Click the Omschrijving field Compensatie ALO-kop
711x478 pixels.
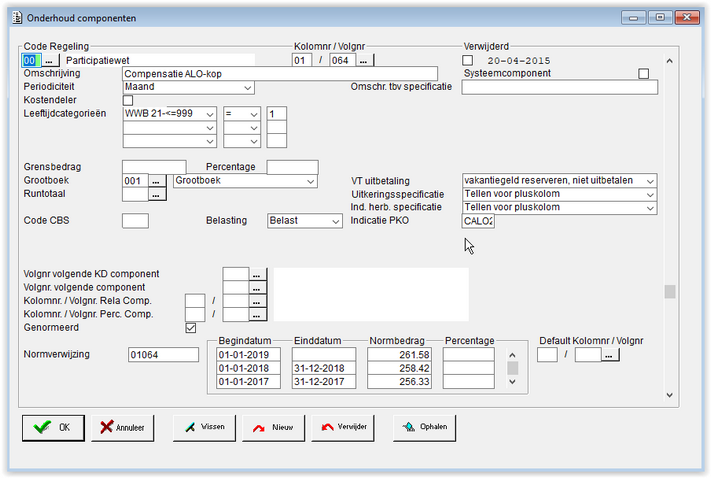(280, 74)
